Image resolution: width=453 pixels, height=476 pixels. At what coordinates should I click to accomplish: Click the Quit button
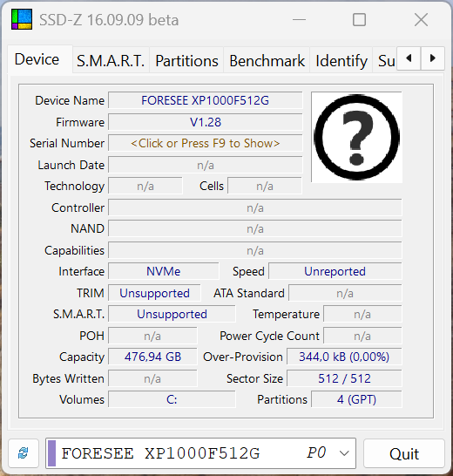pos(404,454)
